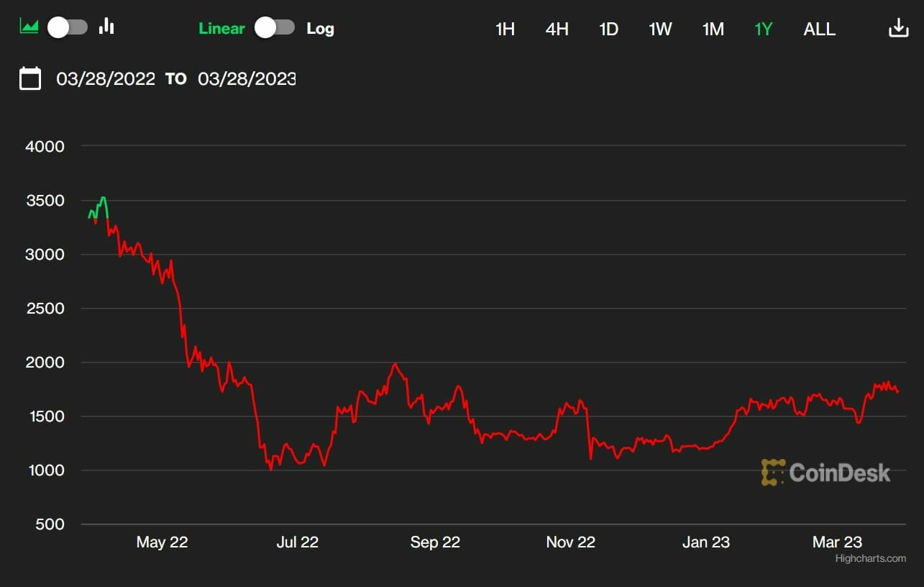This screenshot has height=587, width=924.
Task: Click the 3000 y-axis label
Action: coord(45,255)
